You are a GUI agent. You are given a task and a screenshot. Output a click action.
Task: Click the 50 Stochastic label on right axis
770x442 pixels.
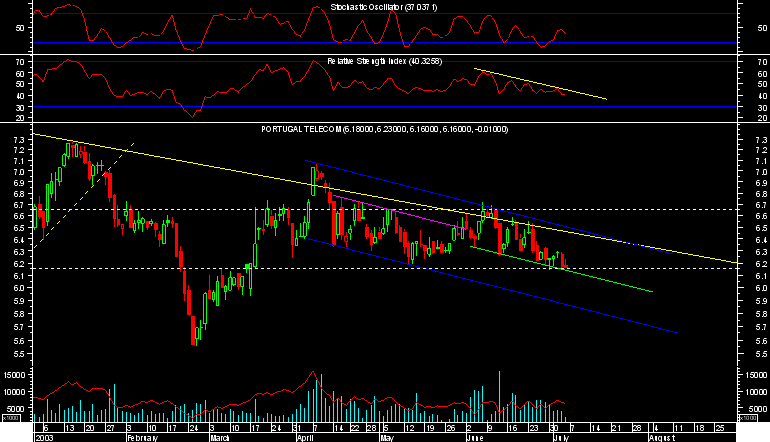[763, 28]
